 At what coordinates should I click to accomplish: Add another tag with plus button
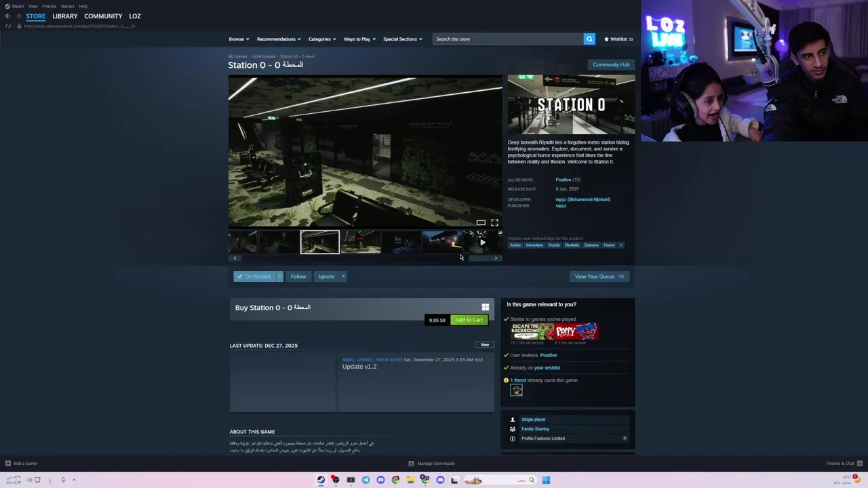click(x=621, y=245)
